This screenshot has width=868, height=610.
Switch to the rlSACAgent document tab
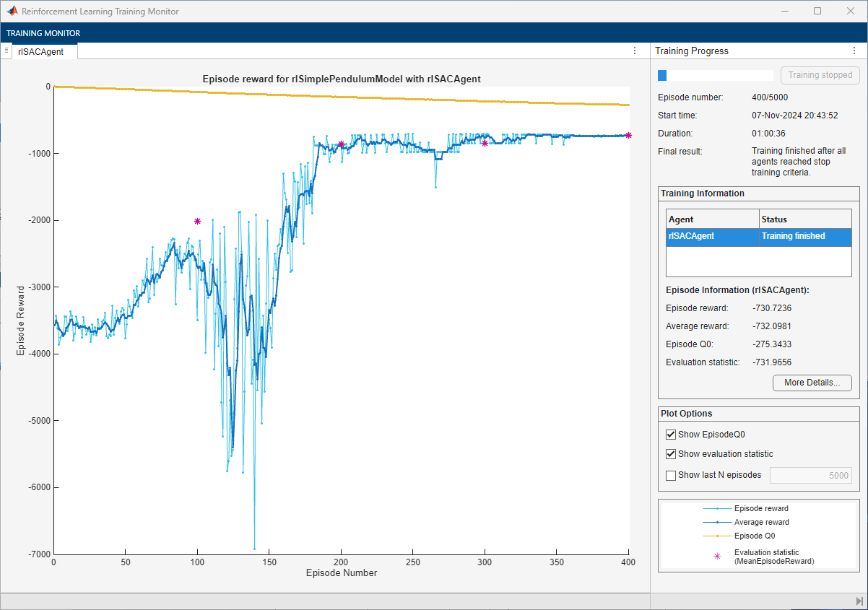41,51
